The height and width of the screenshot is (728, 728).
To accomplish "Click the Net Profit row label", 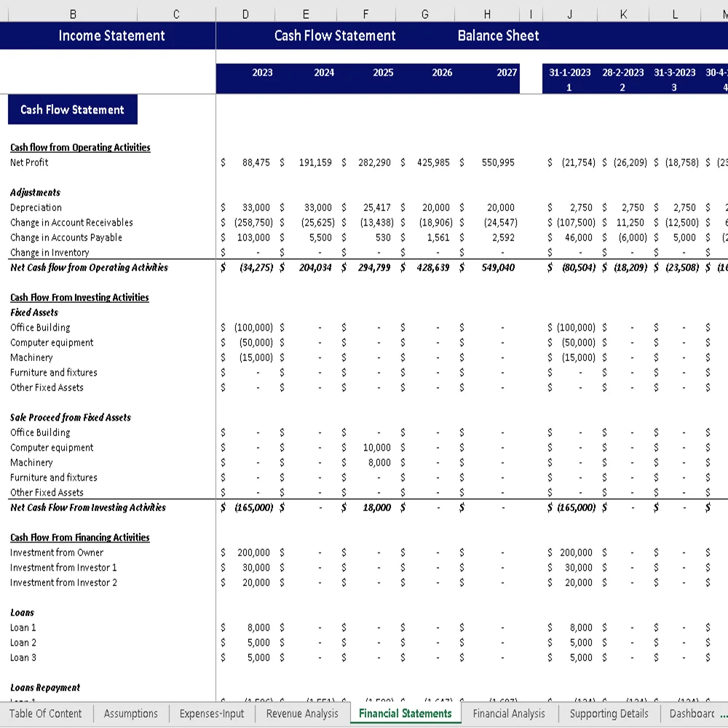I will point(29,162).
